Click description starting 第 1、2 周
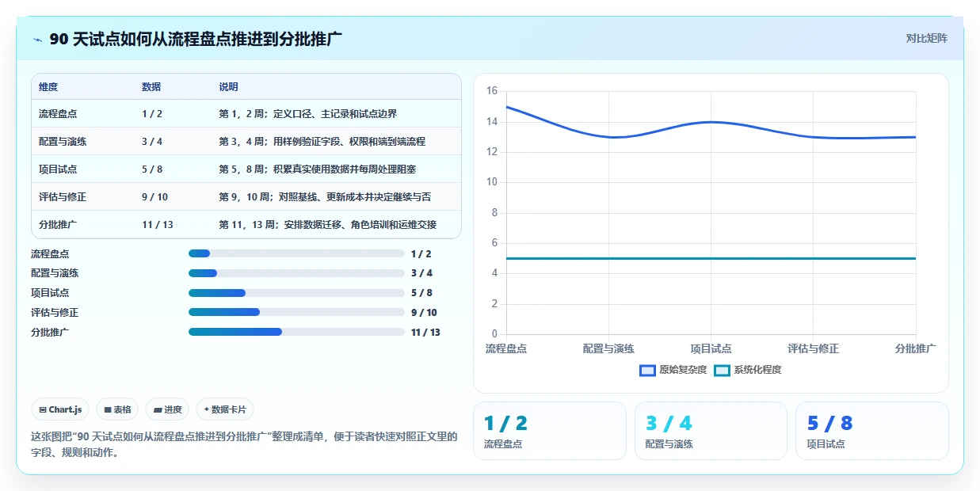The height and width of the screenshot is (491, 980). 307,114
